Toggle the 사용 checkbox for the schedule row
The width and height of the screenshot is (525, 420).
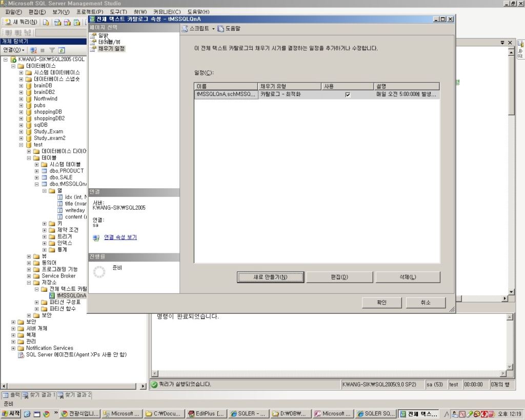pyautogui.click(x=348, y=95)
